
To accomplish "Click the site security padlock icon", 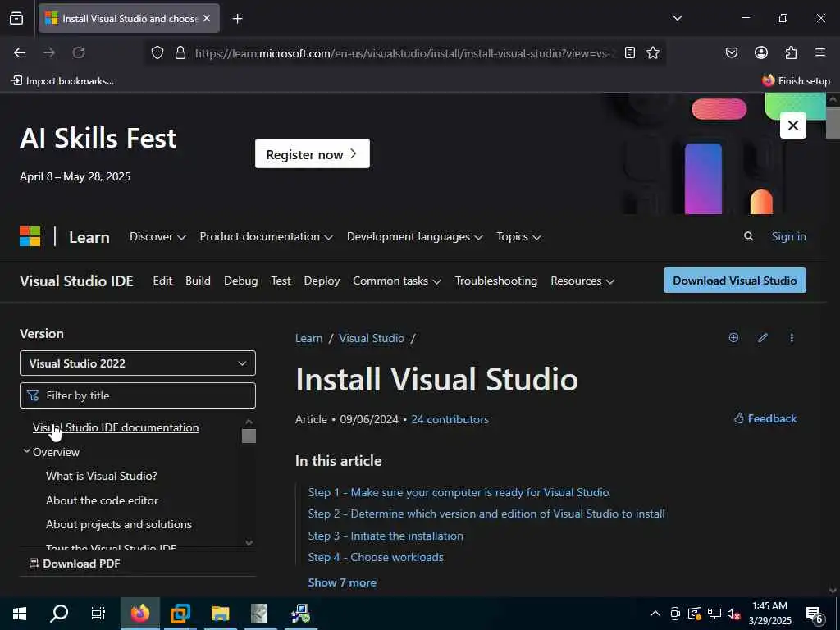I will click(180, 52).
